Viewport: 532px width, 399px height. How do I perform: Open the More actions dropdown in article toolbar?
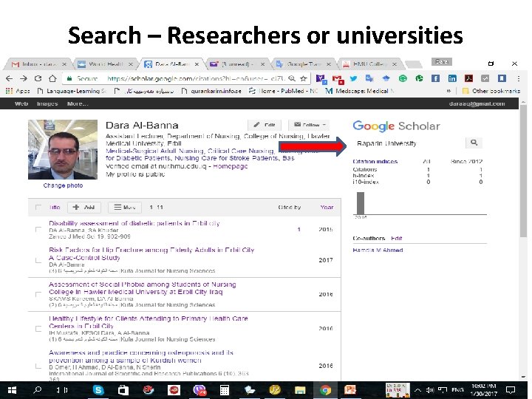125,208
